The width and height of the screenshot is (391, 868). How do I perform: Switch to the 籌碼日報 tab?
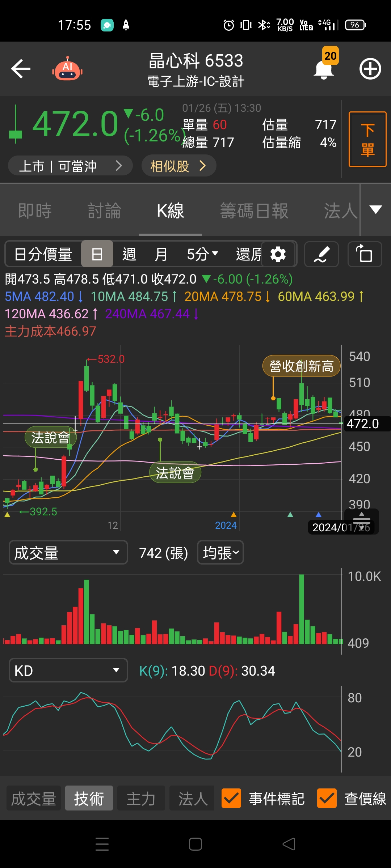[254, 210]
